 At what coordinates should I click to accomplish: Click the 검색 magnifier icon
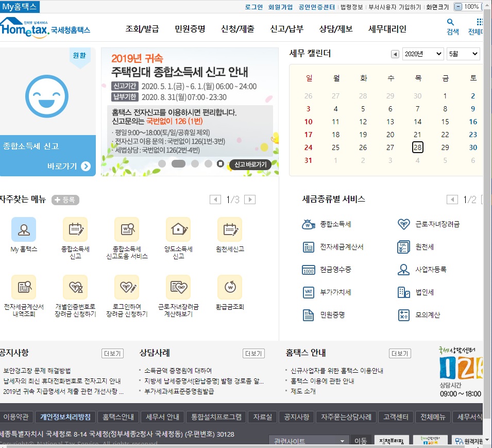point(451,22)
